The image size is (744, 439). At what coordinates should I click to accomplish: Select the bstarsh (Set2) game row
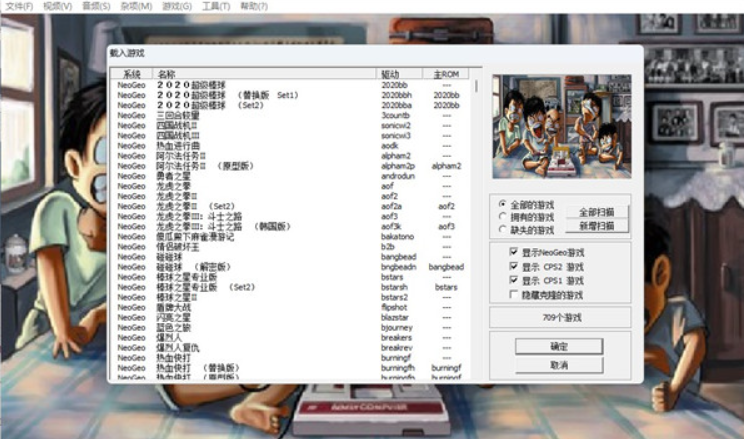[x=291, y=287]
